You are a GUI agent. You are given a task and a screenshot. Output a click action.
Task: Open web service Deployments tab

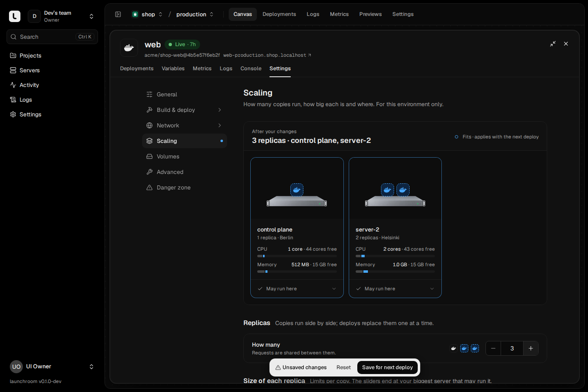coord(137,69)
